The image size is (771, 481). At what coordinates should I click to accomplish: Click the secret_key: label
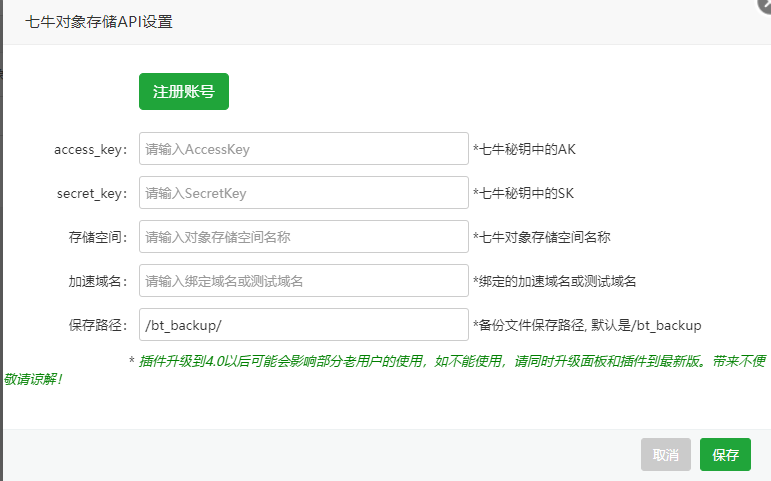point(92,194)
